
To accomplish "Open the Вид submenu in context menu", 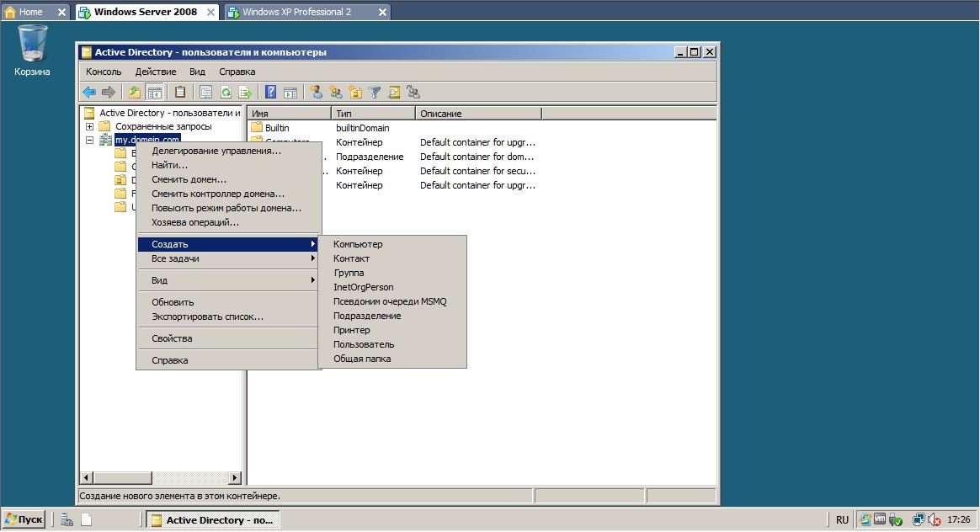I will [228, 280].
